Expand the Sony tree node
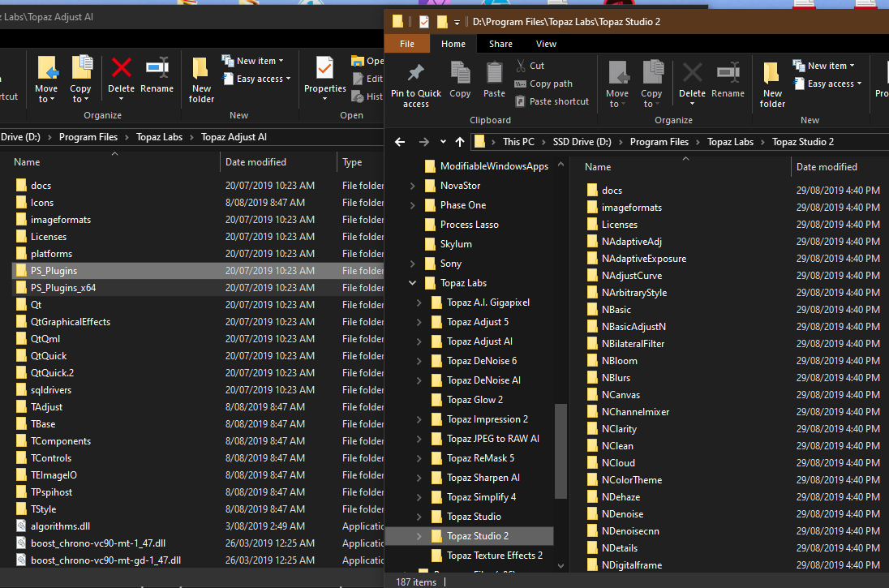The image size is (889, 588). coord(412,263)
